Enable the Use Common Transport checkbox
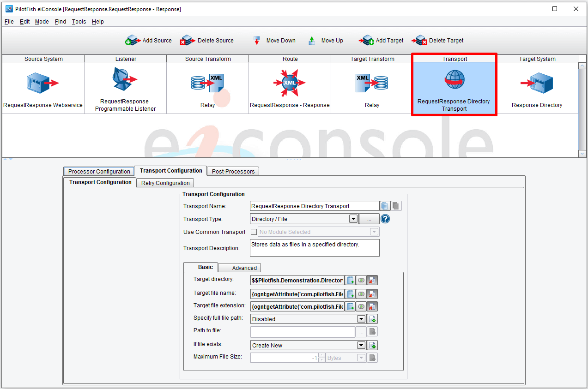588x389 pixels. 254,232
